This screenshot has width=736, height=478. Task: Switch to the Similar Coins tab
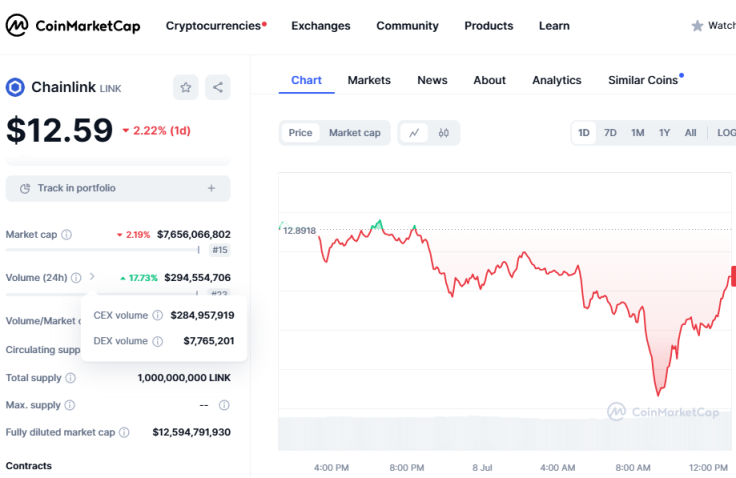click(x=645, y=80)
